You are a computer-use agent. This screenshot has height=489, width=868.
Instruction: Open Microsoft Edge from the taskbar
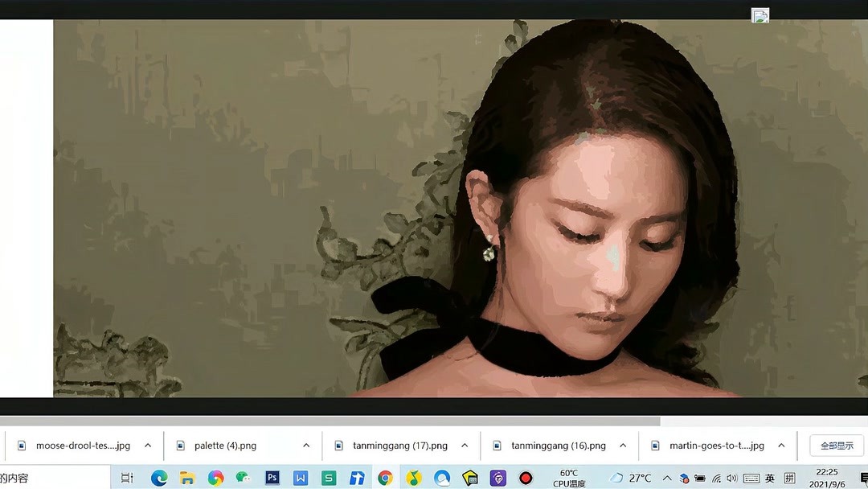pos(160,477)
